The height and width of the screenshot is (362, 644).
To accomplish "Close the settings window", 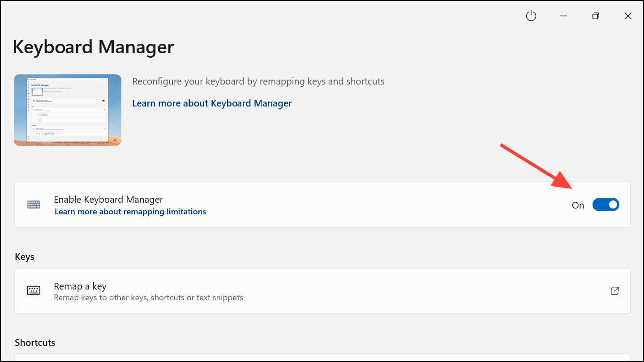I will pyautogui.click(x=628, y=16).
